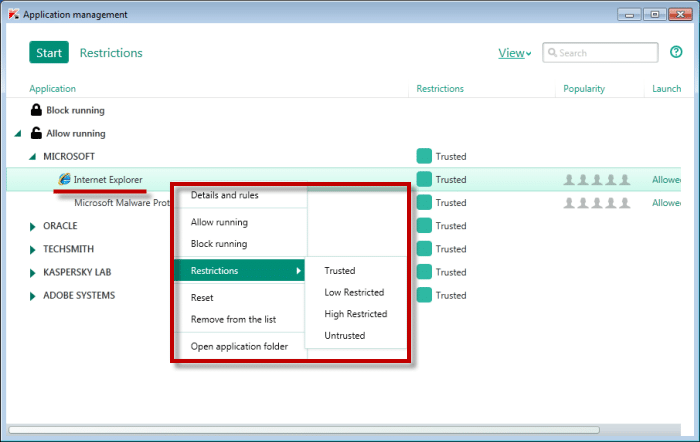Viewport: 700px width, 442px height.
Task: Click the ORACLE group name
Action: pyautogui.click(x=60, y=226)
